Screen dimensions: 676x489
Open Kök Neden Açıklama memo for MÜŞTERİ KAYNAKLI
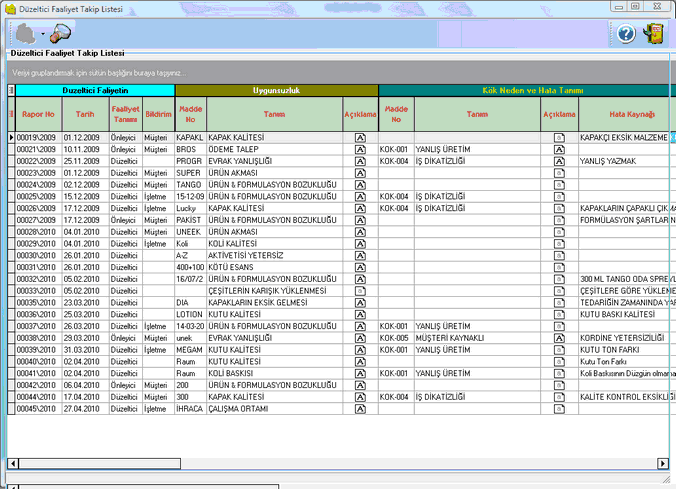click(x=559, y=338)
